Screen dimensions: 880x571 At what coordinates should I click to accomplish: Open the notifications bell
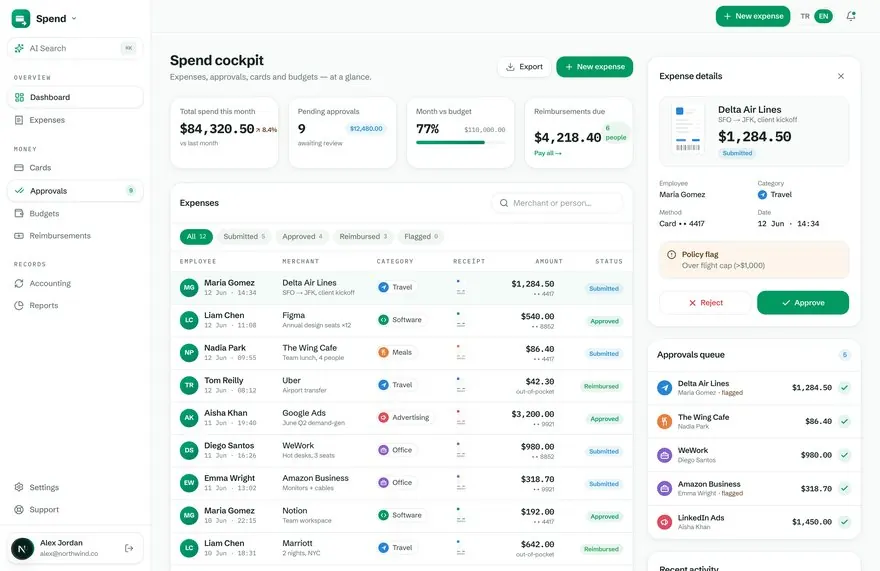coord(851,16)
